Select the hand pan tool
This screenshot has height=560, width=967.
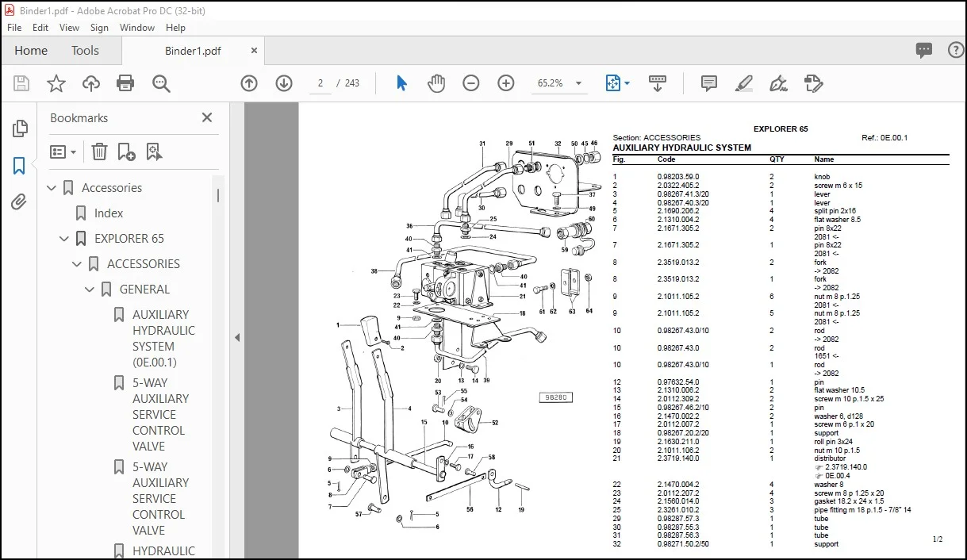point(436,83)
